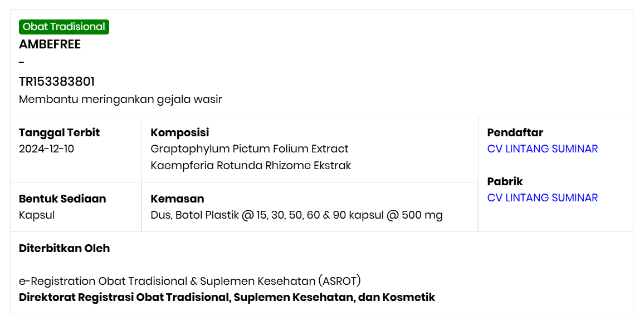Click the Kemasan heading
The height and width of the screenshot is (331, 644).
(177, 199)
